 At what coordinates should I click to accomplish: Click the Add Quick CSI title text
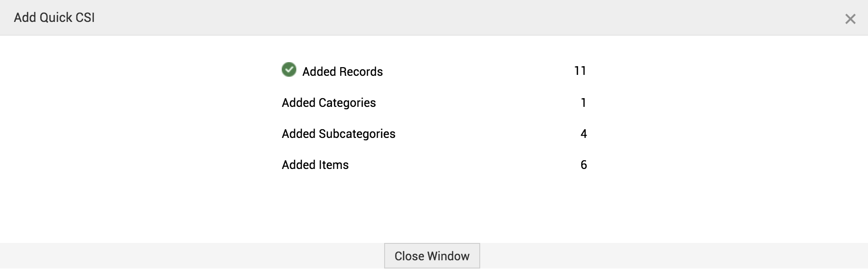(54, 17)
